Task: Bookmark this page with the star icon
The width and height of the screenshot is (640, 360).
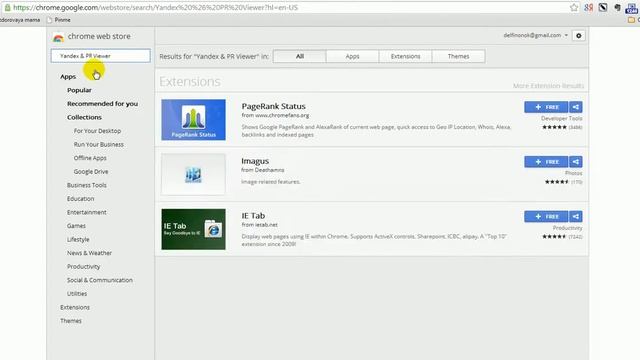Action: pos(574,7)
